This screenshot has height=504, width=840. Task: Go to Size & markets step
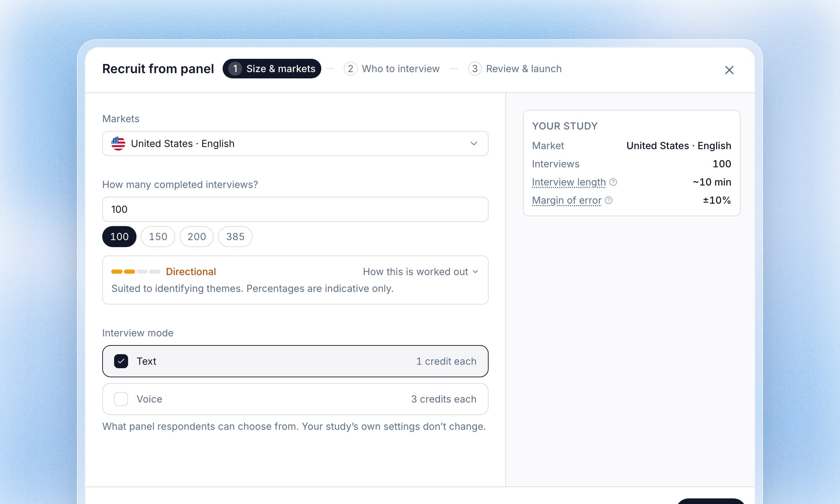[272, 69]
